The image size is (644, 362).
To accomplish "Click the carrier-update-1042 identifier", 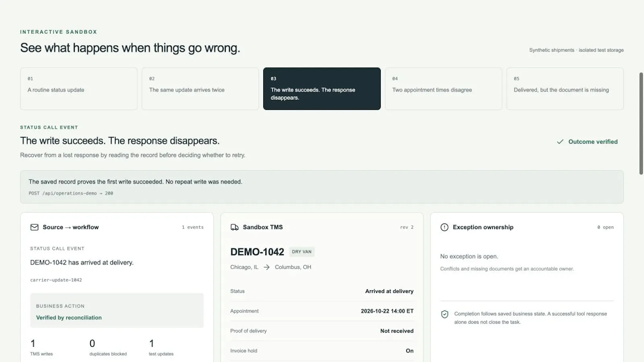I will click(x=56, y=280).
